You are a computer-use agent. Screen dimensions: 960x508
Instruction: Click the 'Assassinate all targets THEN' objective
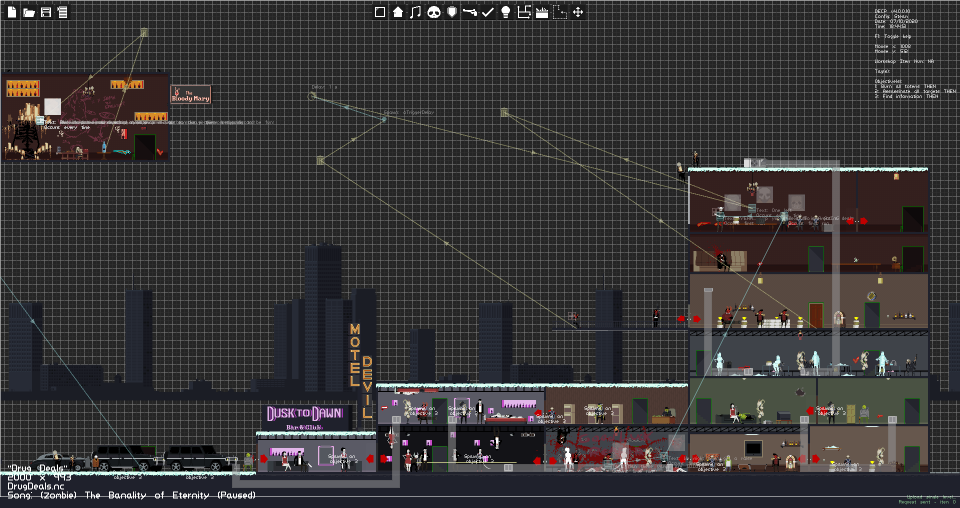click(x=915, y=91)
